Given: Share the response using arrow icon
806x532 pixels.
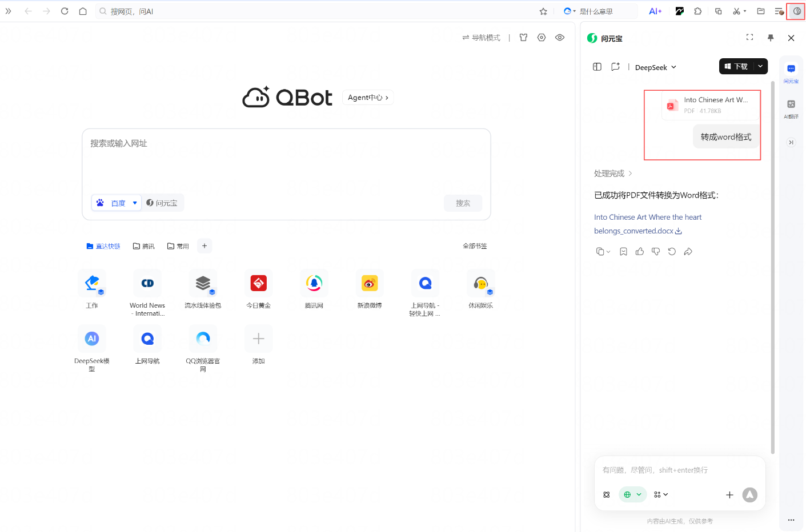Looking at the screenshot, I should tap(688, 252).
